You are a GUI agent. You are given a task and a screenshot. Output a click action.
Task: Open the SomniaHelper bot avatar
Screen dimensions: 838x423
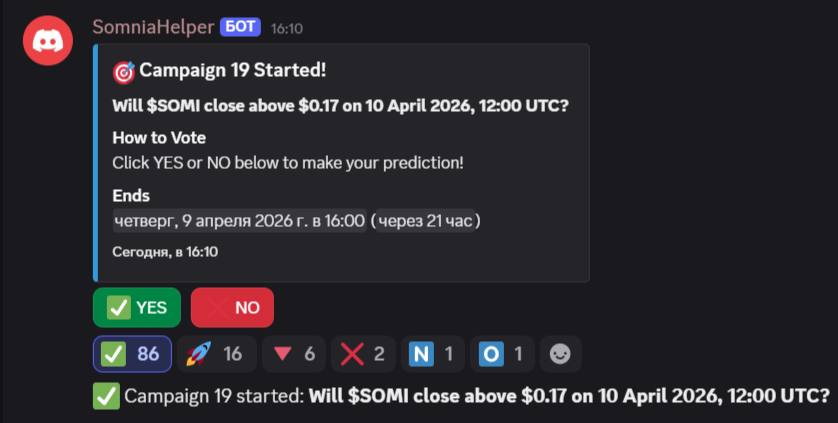tap(48, 40)
